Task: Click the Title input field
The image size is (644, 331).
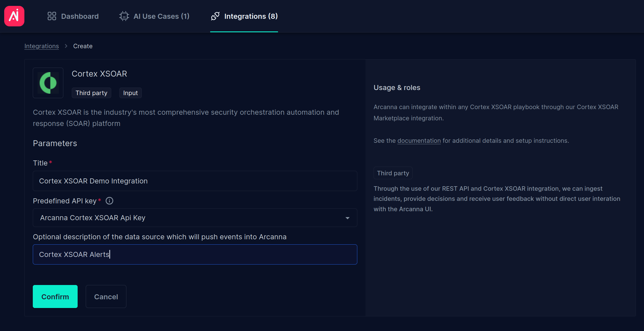Action: [x=195, y=181]
